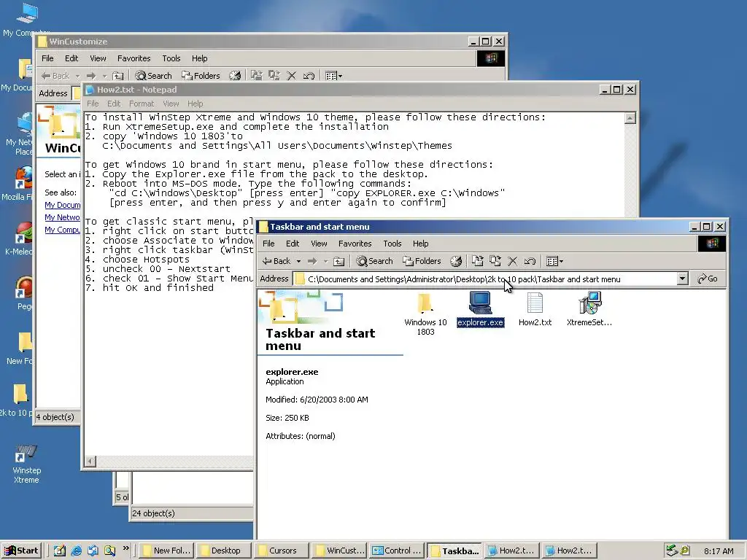Click Move To icon in Taskbar and start menu toolbar

[477, 261]
